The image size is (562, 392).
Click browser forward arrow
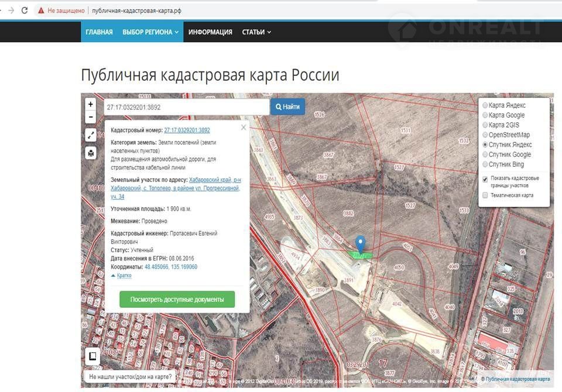click(10, 11)
